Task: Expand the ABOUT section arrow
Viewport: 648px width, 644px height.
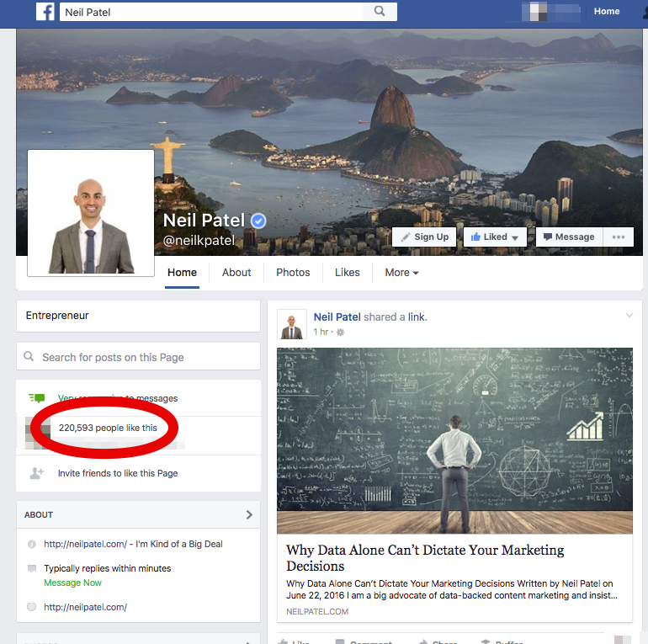Action: pyautogui.click(x=249, y=514)
